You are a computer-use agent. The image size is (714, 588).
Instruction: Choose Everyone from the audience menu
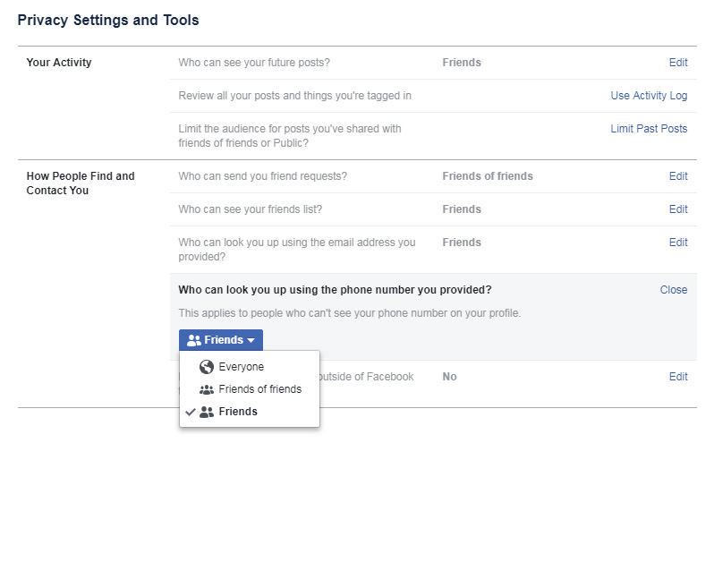click(241, 367)
